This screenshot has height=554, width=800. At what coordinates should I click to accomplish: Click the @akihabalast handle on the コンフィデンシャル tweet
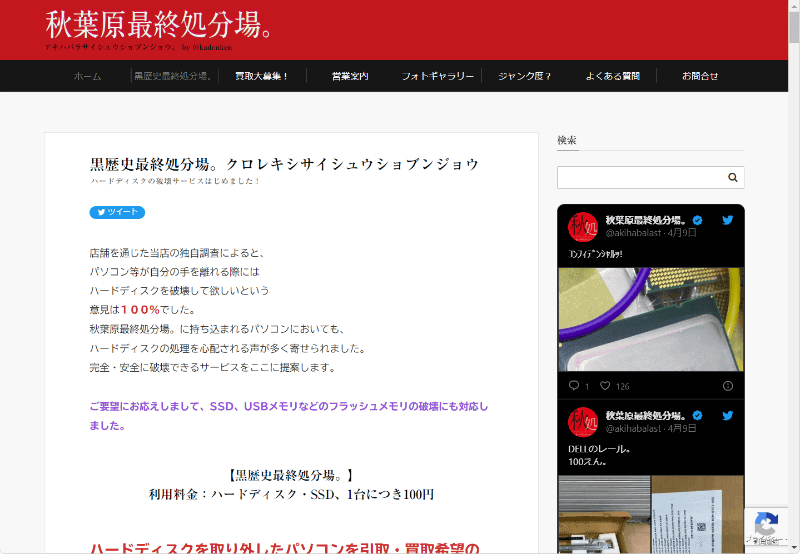(633, 233)
